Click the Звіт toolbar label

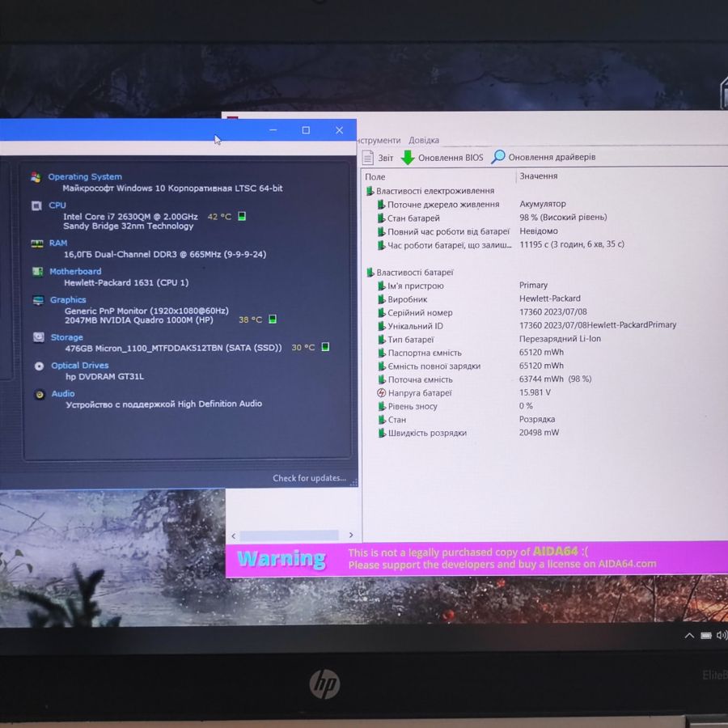pyautogui.click(x=385, y=158)
